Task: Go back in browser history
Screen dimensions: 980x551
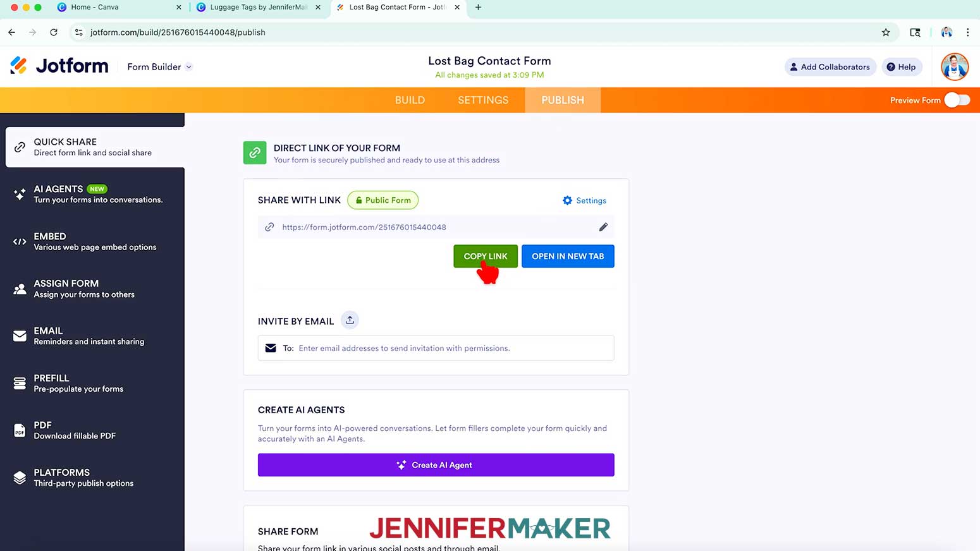Action: 11,32
